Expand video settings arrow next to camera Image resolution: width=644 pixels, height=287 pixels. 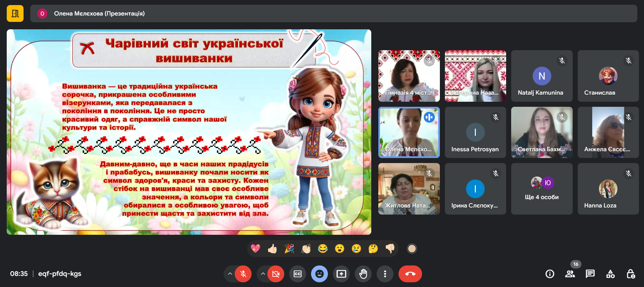click(x=263, y=274)
